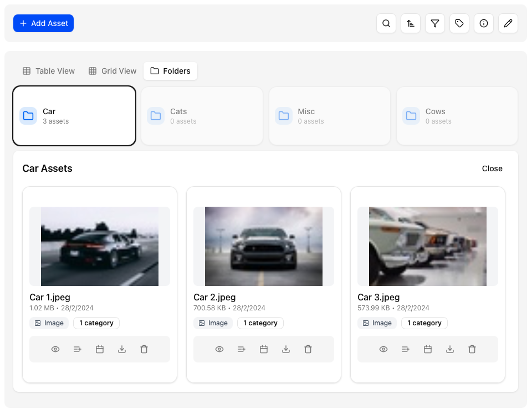This screenshot has height=414, width=532.
Task: Preview Car 2.jpeg with eye icon
Action: (219, 349)
